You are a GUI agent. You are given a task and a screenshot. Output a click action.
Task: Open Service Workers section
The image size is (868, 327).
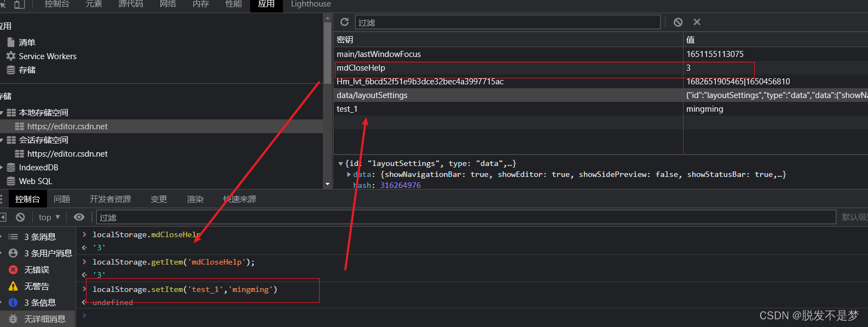point(48,56)
